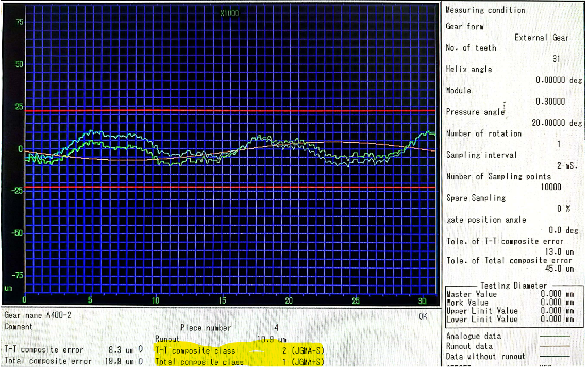The image size is (588, 369).
Task: Click the X1000 magnification label on graph
Action: (229, 14)
